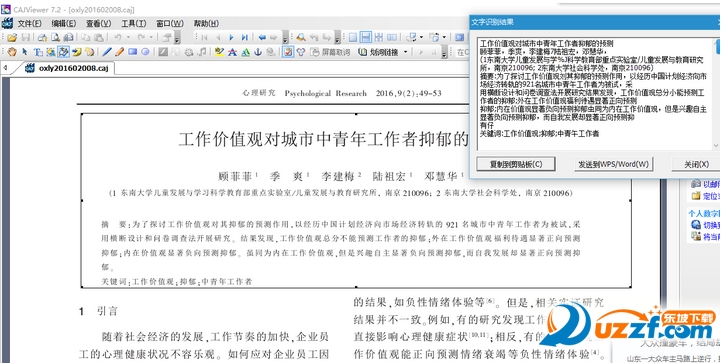Screen dimensions: 723x363
Task: Open the Undo history dropdown arrow
Action: [x=128, y=37]
